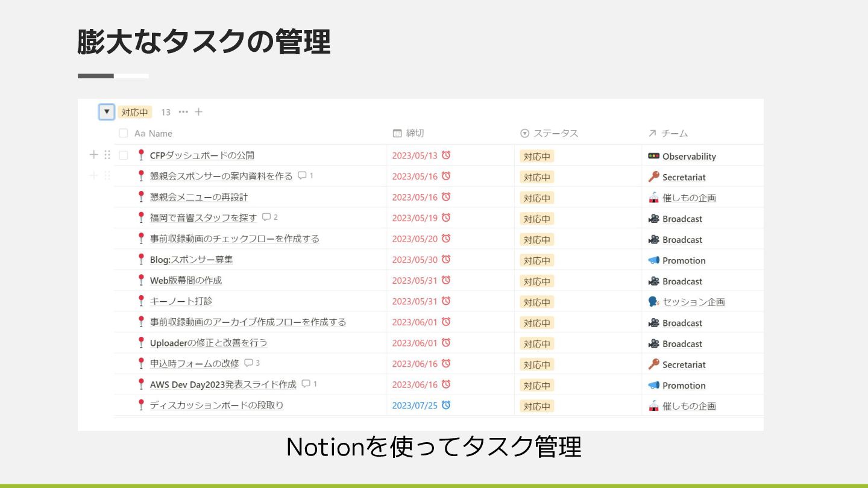The image size is (868, 488).
Task: Click the Name column header
Action: 160,134
